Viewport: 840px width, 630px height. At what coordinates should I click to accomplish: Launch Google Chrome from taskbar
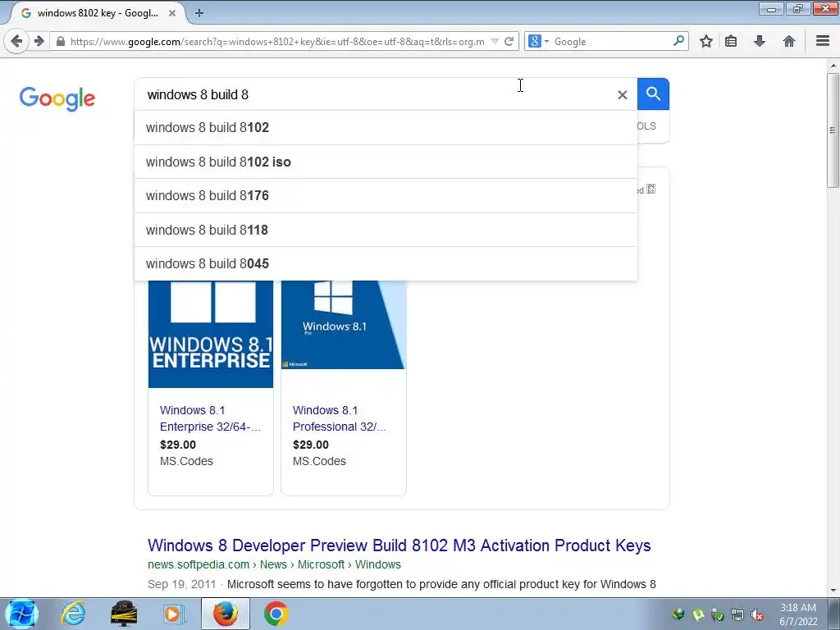[276, 614]
